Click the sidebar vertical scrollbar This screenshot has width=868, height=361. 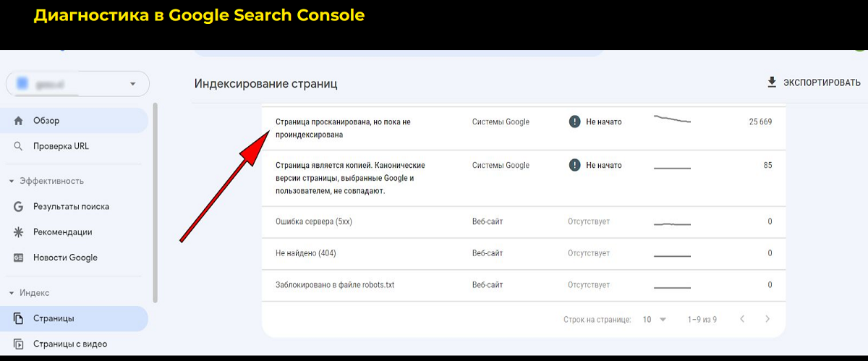point(156,203)
